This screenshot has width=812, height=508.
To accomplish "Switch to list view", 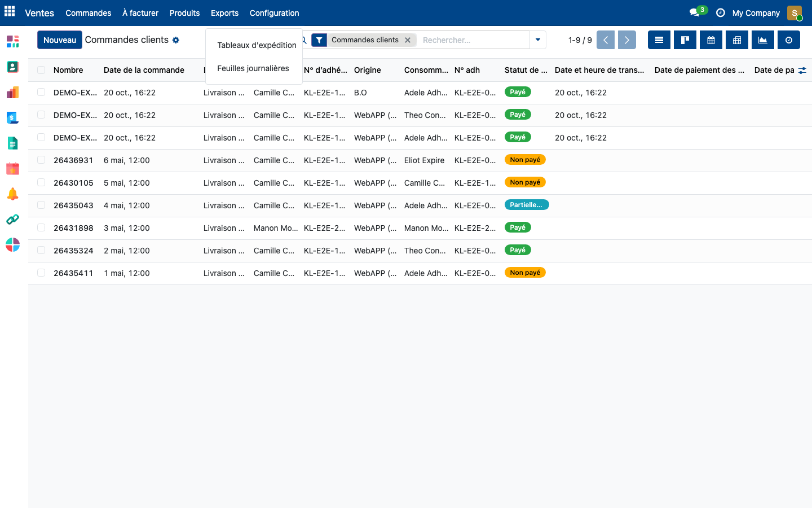I will pyautogui.click(x=659, y=40).
